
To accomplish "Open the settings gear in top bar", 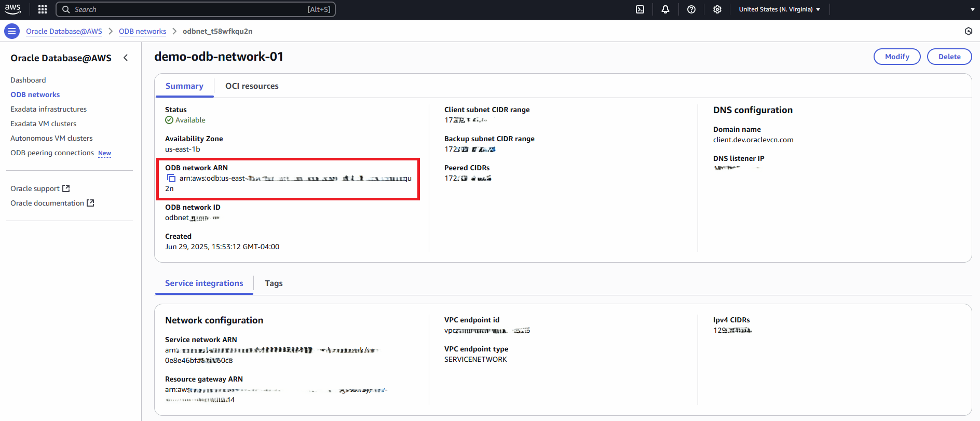I will click(717, 9).
